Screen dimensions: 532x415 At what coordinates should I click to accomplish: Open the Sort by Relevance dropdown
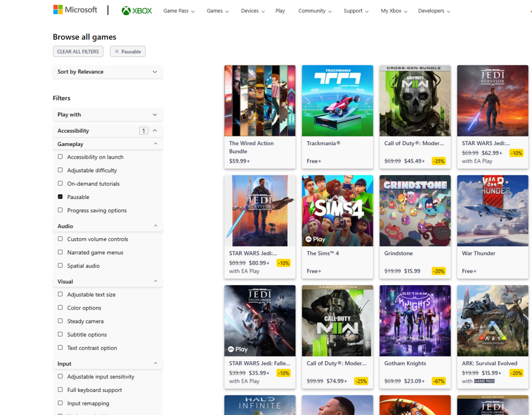click(x=108, y=71)
